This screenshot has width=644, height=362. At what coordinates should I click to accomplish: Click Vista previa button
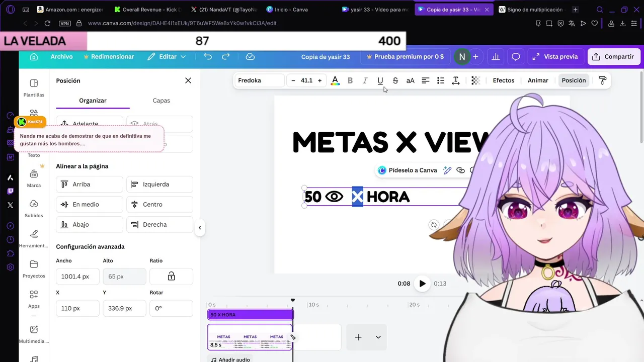[x=555, y=57]
